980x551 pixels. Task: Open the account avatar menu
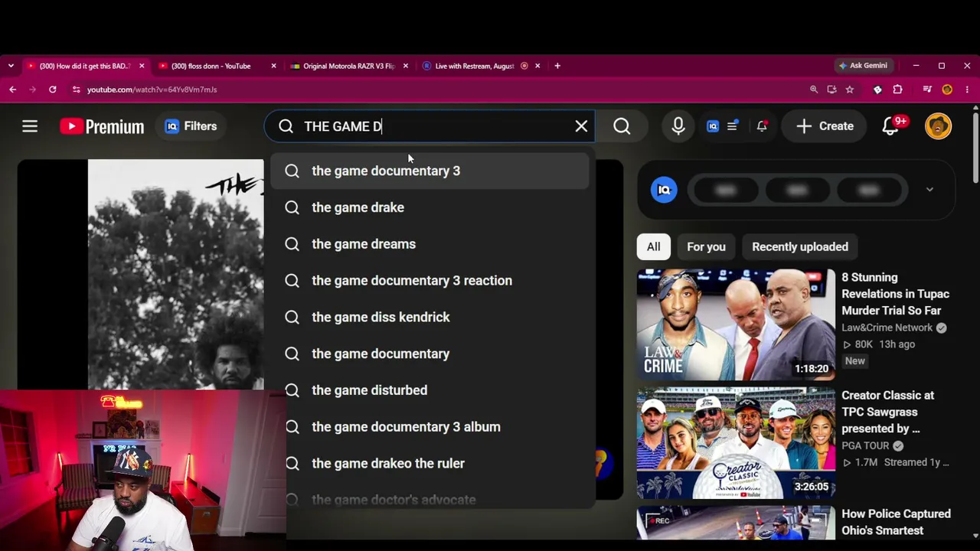pos(938,126)
